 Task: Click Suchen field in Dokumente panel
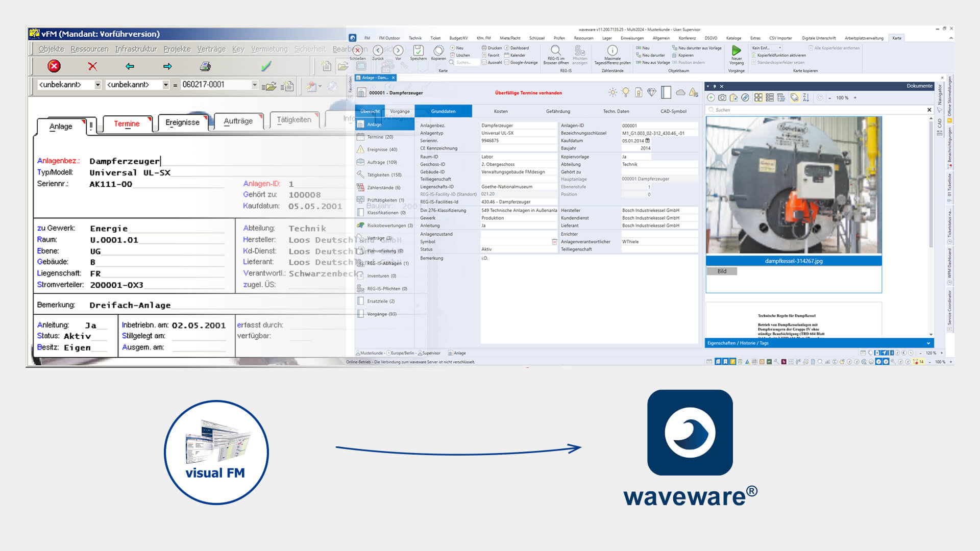click(x=817, y=110)
